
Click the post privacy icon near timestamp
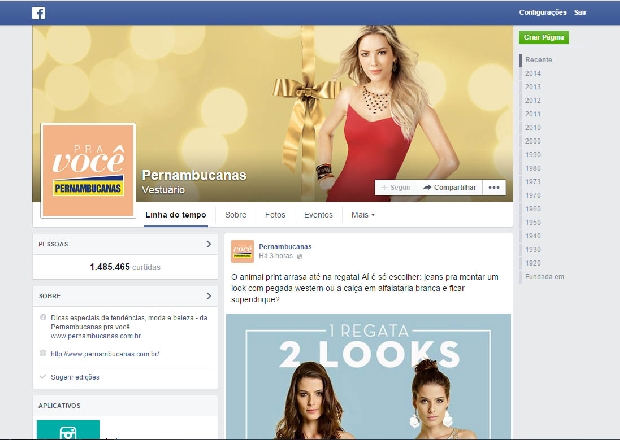coord(299,256)
